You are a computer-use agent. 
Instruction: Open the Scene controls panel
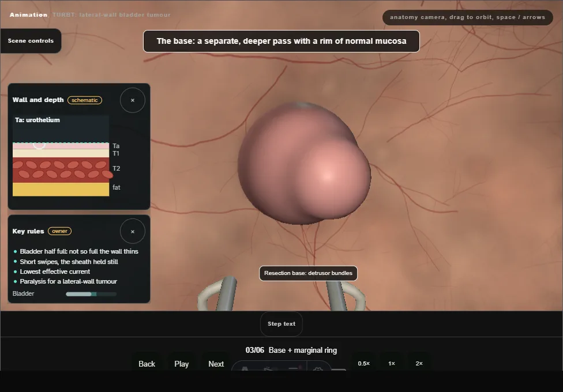click(x=31, y=41)
